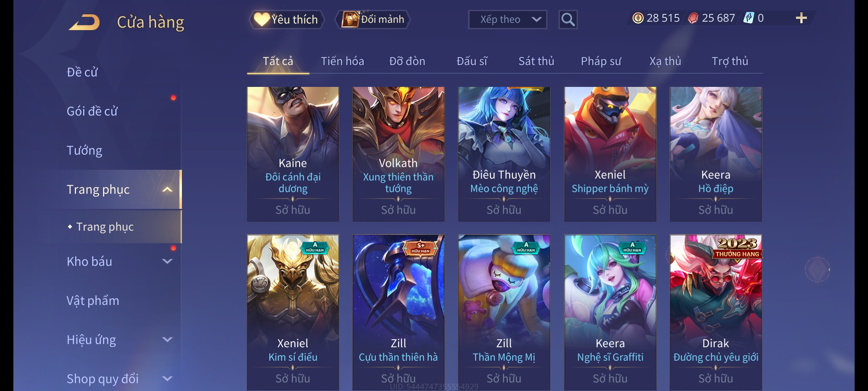Viewport: 868px width, 391px height.
Task: Open Gói đề cử sidebar item
Action: 92,111
